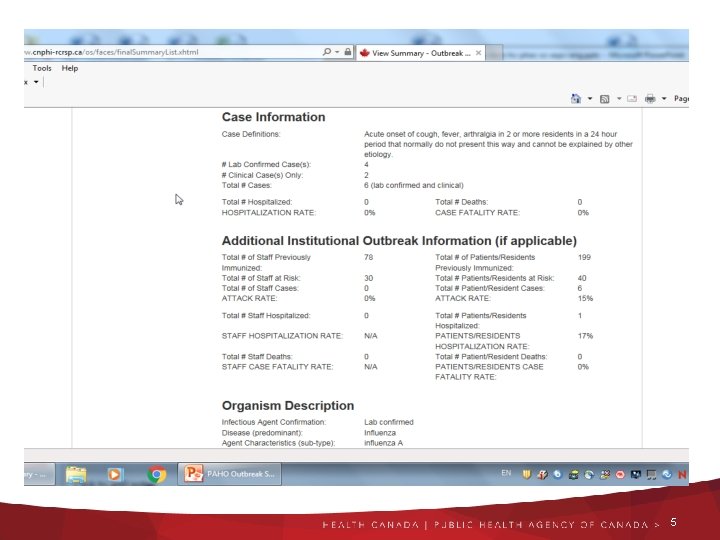Screen dimensions: 720x540
Task: Click the Patients/Residents at Risk value 40
Action: pos(582,278)
